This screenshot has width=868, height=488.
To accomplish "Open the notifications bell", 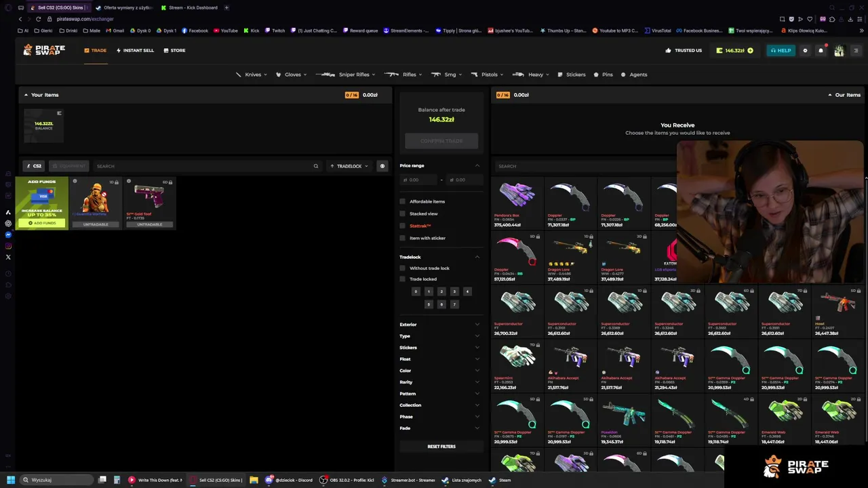I will (821, 50).
